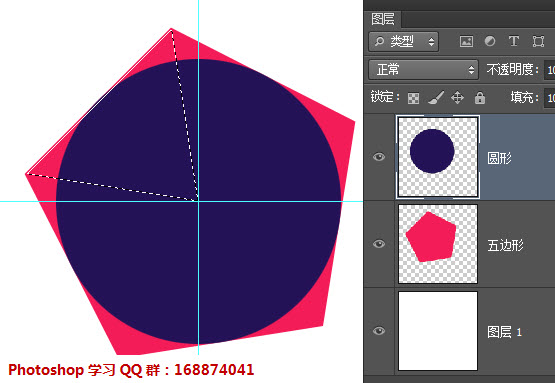Click the 不透明度 opacity value field
Viewport: 555px width, 383px height.
point(550,70)
